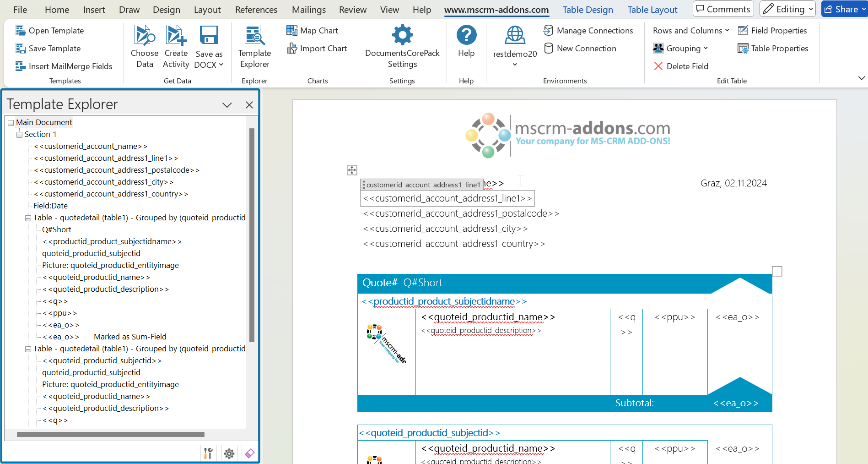Open the Choose Data tool
Screen dimensions: 868x464
click(144, 46)
